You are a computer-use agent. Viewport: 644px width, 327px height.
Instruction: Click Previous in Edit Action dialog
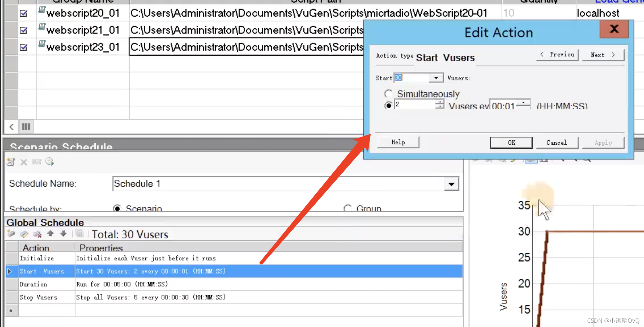[x=557, y=55]
